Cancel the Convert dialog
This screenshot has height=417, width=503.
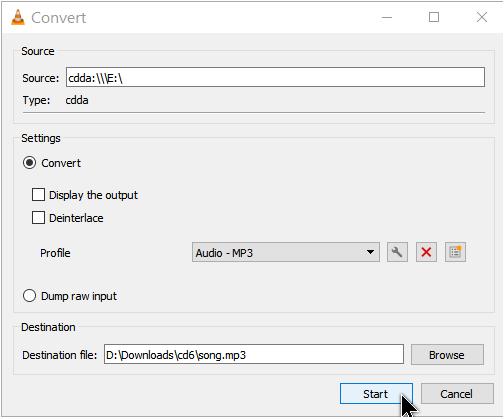tap(457, 394)
